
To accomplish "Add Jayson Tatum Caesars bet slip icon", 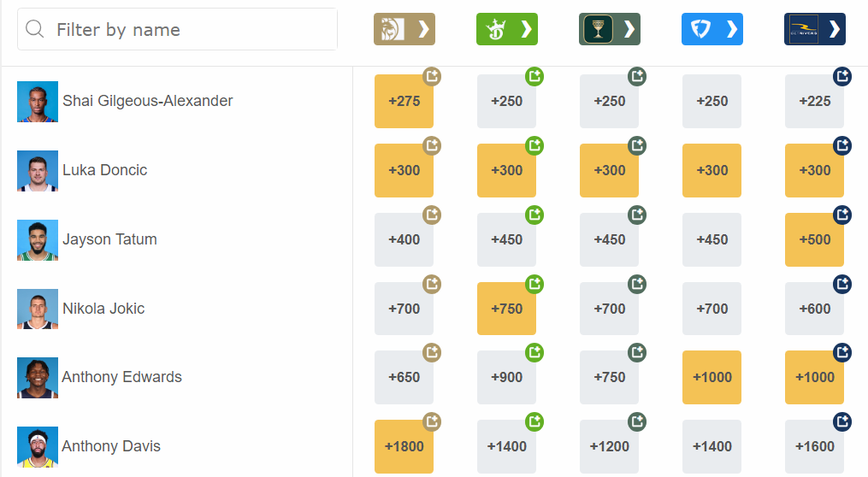I will [636, 215].
